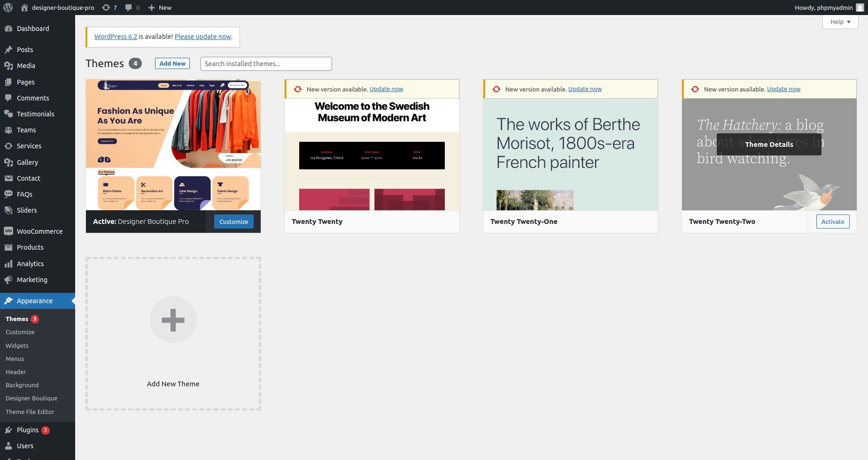Screen dimensions: 868x460
Task: Click Howdy, phpmyadmin account text
Action: coord(823,8)
